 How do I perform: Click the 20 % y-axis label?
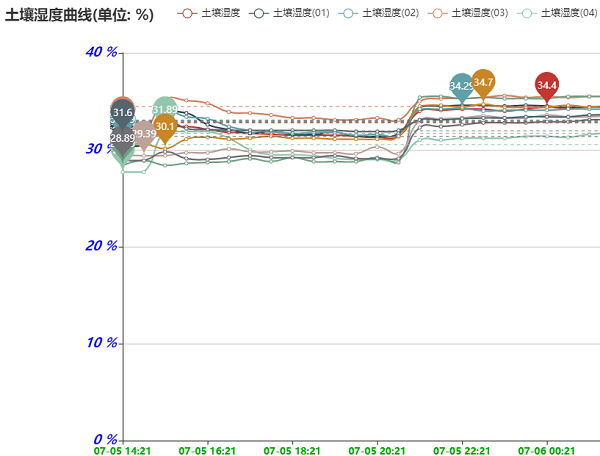(x=101, y=246)
